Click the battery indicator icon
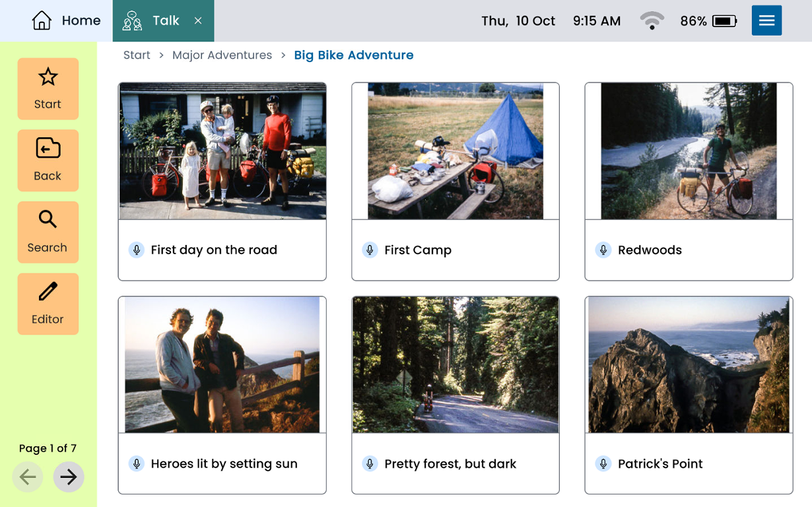Image resolution: width=812 pixels, height=507 pixels. [724, 21]
